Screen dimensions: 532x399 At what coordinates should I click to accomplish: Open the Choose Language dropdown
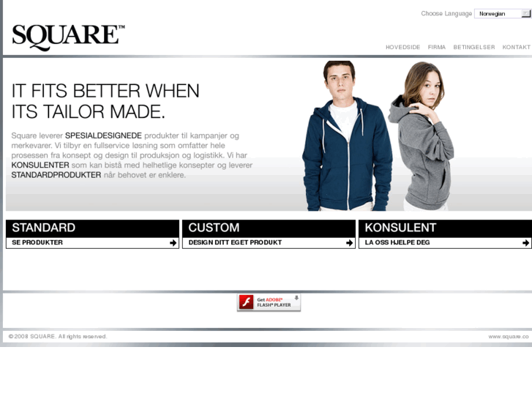click(x=503, y=14)
